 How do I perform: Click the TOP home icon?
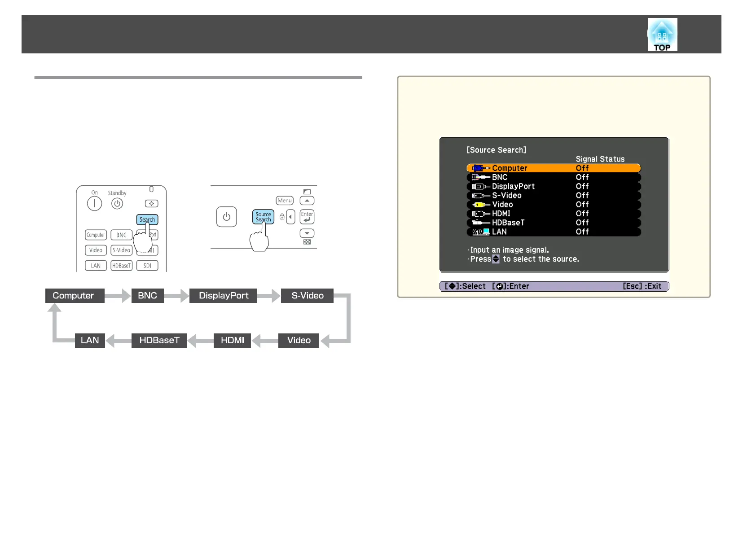[x=662, y=35]
